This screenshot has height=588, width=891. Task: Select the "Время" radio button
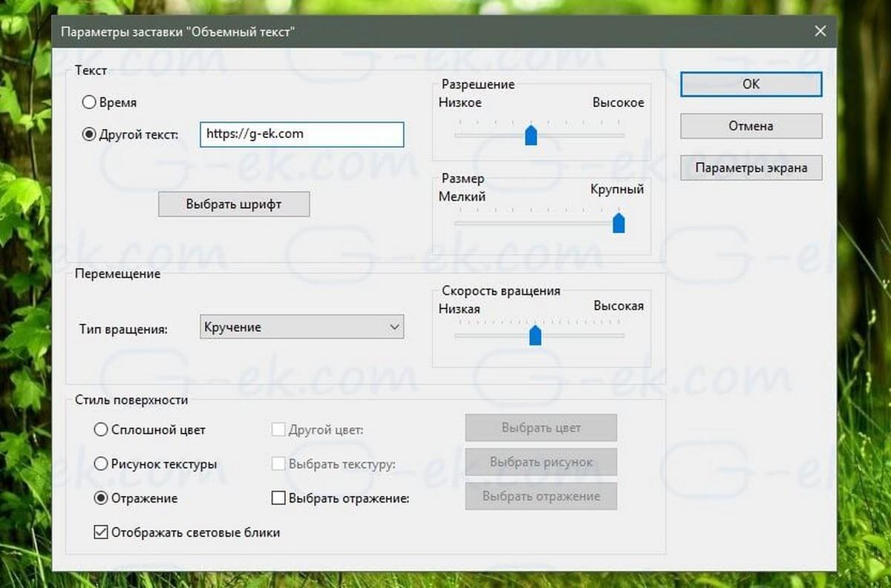click(x=89, y=102)
